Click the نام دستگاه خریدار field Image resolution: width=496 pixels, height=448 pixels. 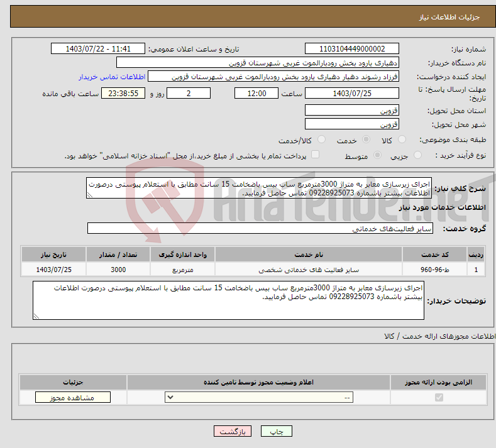coord(258,63)
